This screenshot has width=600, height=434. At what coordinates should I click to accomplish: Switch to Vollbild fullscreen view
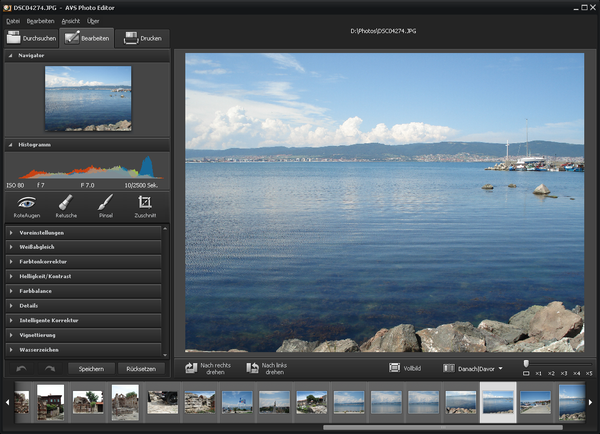(x=405, y=368)
